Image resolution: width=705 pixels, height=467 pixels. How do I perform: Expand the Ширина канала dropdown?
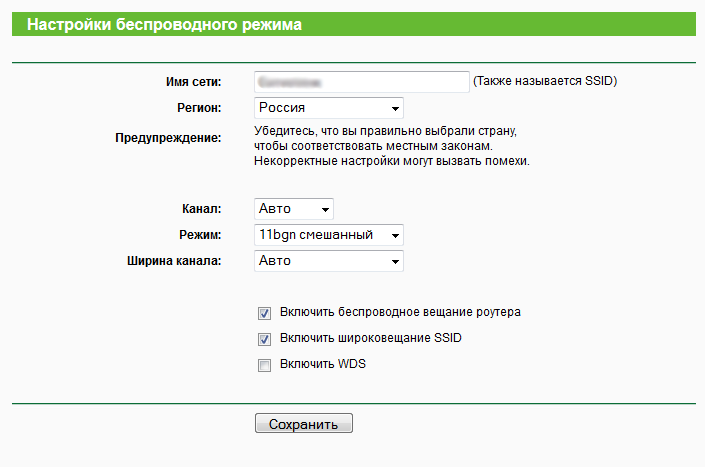329,261
